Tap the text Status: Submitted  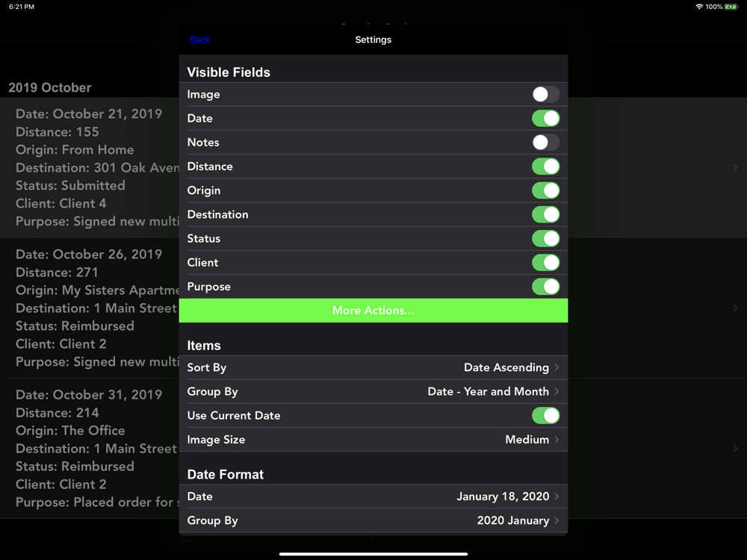[x=70, y=185]
